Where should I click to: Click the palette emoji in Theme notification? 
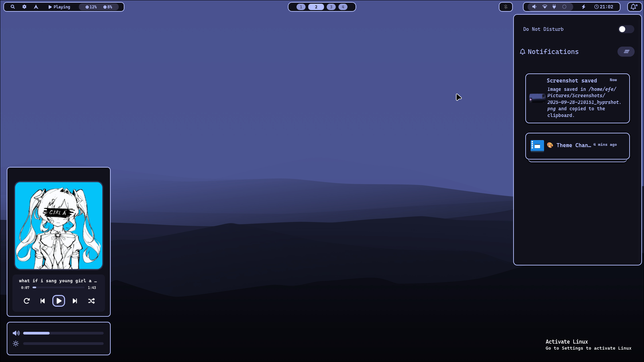(x=550, y=145)
